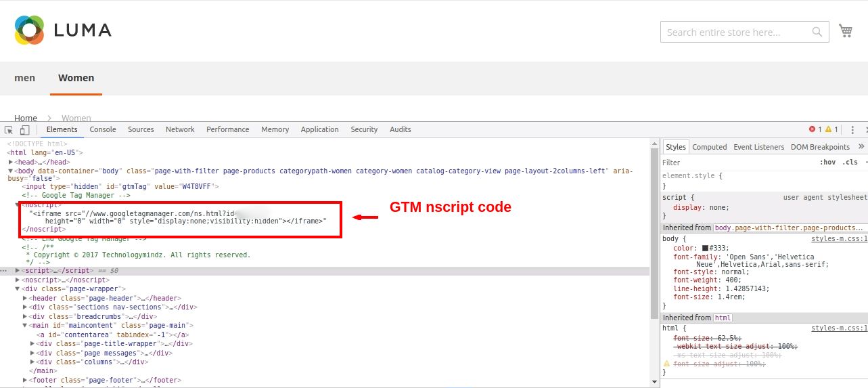Toggle the :hov element state button

point(827,163)
